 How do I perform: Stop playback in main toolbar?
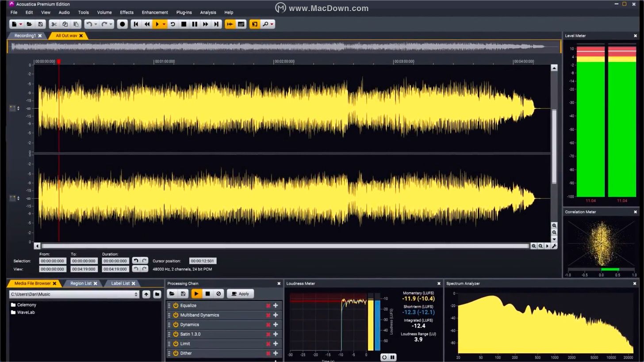click(184, 24)
